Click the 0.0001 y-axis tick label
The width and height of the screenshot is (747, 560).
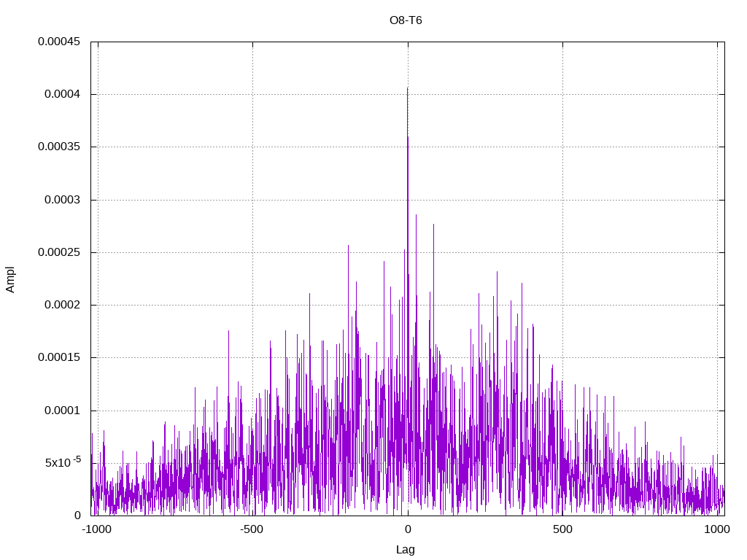click(63, 411)
